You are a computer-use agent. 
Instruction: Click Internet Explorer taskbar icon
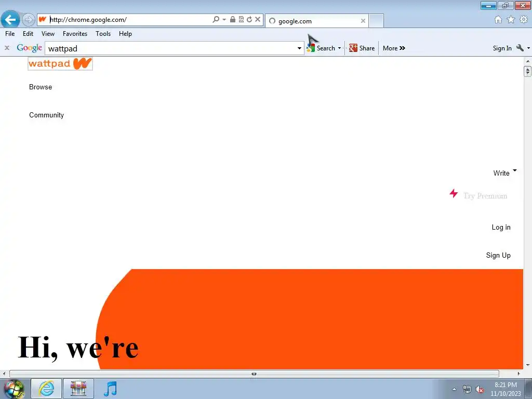pos(46,389)
